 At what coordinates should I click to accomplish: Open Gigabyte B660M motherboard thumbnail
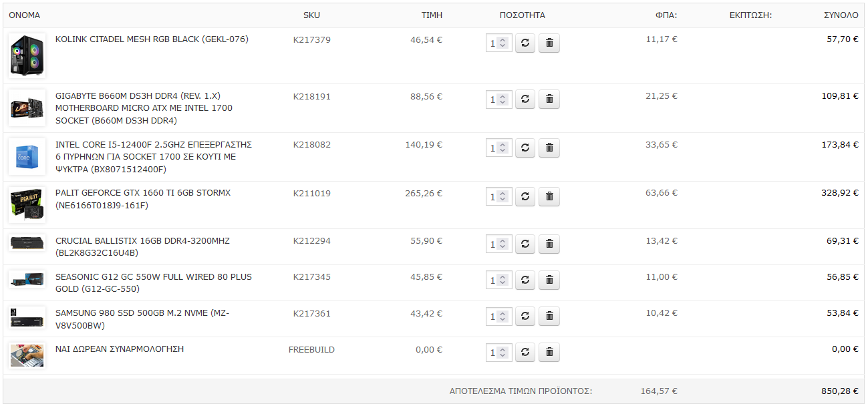(27, 108)
